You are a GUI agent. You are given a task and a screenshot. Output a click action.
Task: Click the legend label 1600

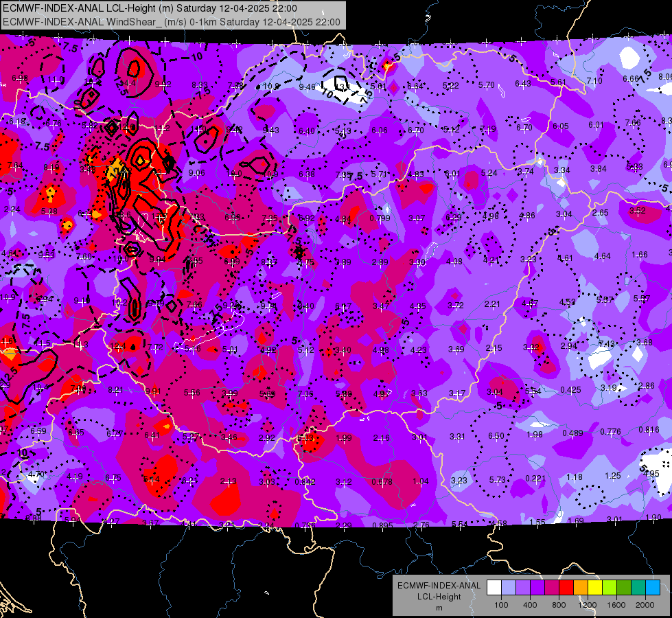616,605
